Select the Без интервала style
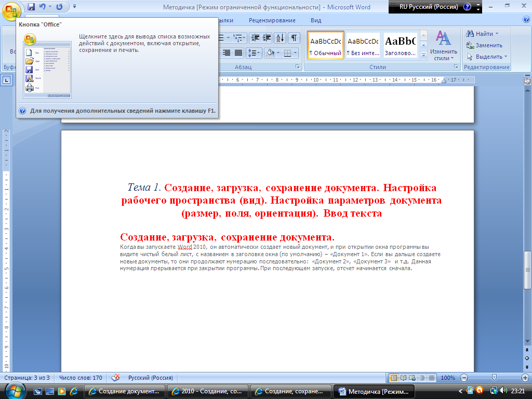Viewport: 532px width, 399px height. coord(363,45)
